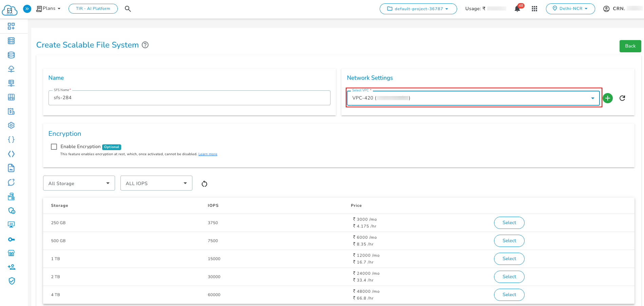Select the Marketplace store icon in sidebar
644x306 pixels.
pyautogui.click(x=11, y=253)
